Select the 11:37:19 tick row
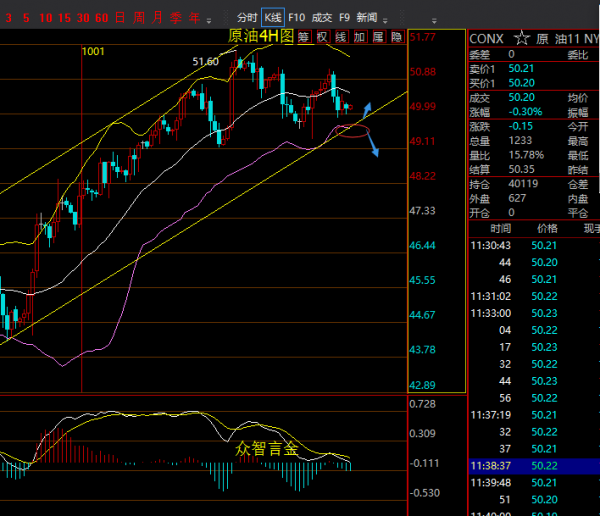Viewport: 600px width, 516px height. point(534,415)
